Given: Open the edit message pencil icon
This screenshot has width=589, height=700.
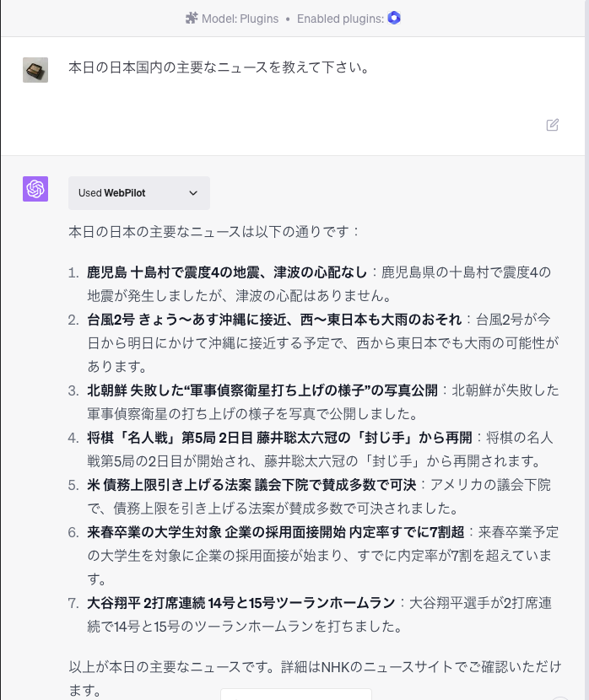Looking at the screenshot, I should 553,125.
